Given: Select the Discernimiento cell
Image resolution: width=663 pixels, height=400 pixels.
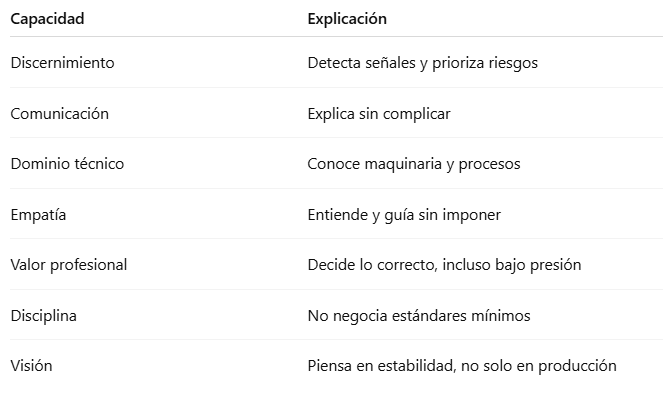Looking at the screenshot, I should pos(62,63).
